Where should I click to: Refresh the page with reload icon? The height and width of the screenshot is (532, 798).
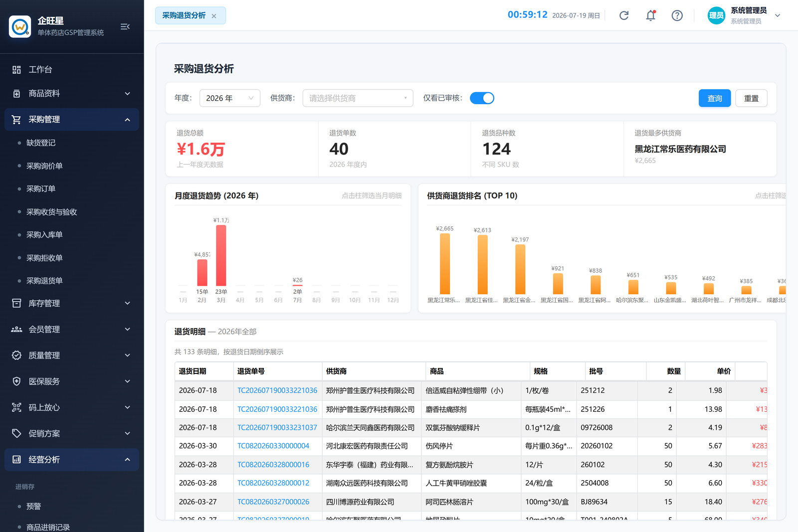click(x=624, y=15)
